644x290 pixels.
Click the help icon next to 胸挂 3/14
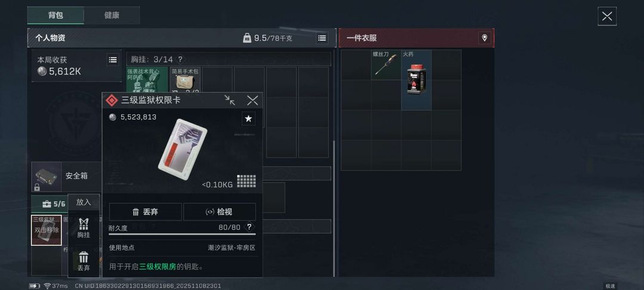pos(180,59)
